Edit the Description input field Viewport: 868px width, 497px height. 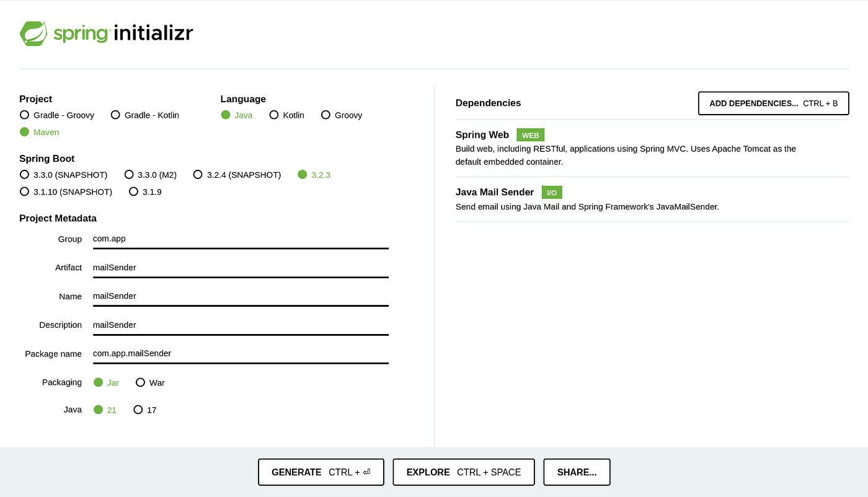coord(241,325)
